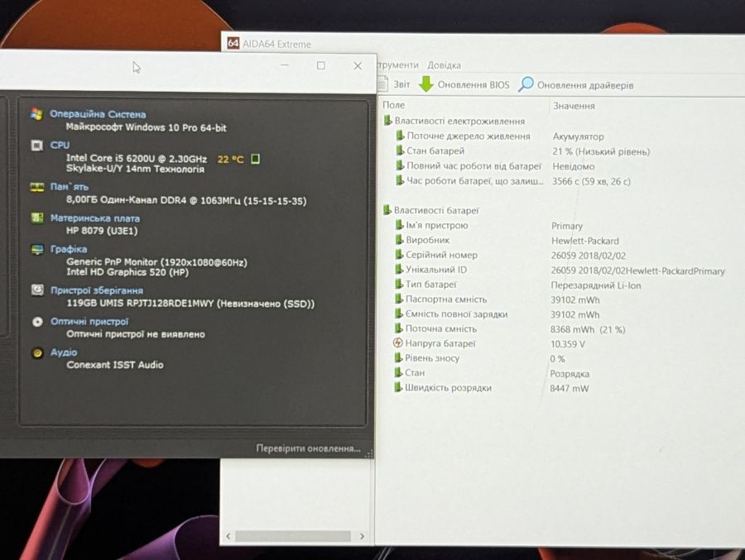Click the magnifier icon for Оновлення драйверів
The height and width of the screenshot is (560, 745).
tap(526, 84)
